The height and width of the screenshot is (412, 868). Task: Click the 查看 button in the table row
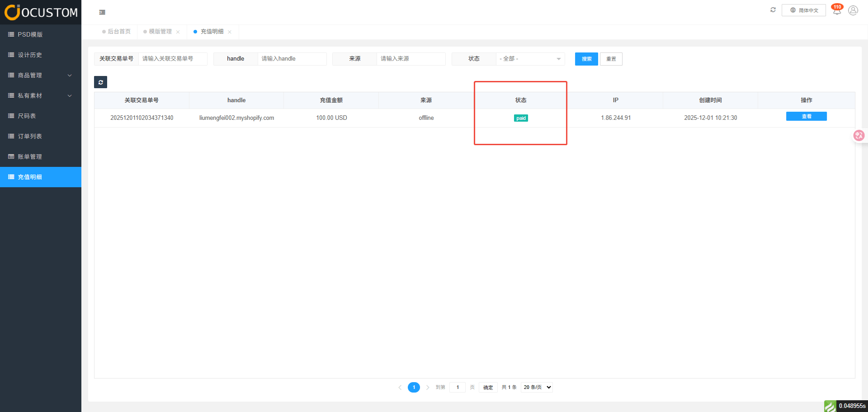[806, 117]
